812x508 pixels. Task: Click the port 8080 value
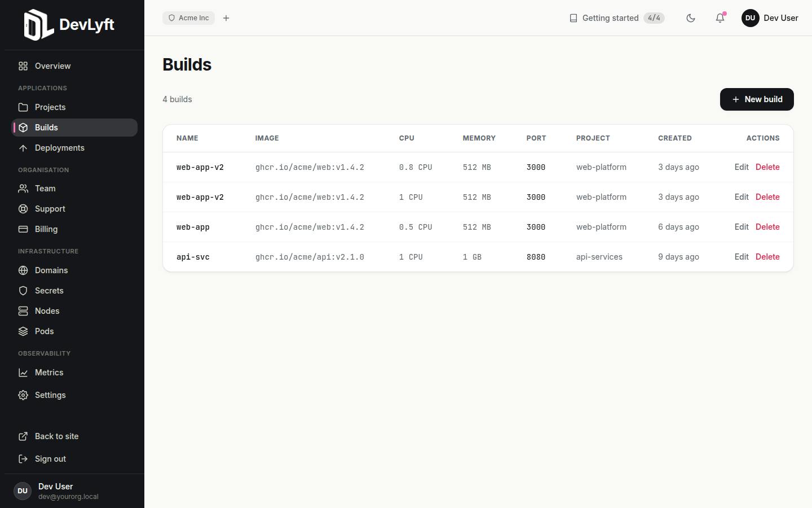(x=536, y=257)
